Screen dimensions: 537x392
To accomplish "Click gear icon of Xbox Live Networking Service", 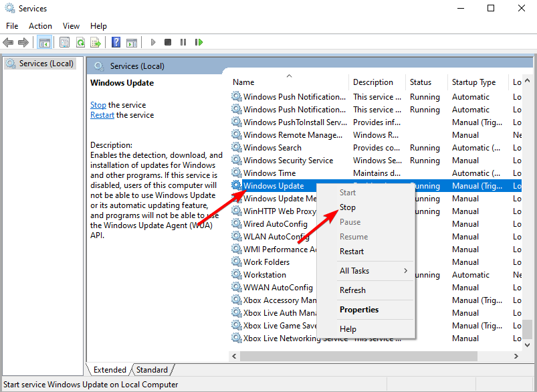I will 236,338.
